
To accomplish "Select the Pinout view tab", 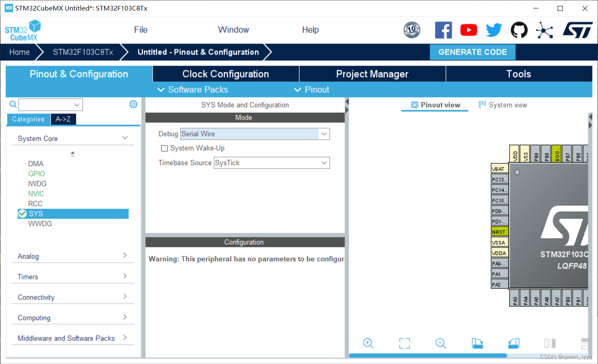I will coord(435,105).
